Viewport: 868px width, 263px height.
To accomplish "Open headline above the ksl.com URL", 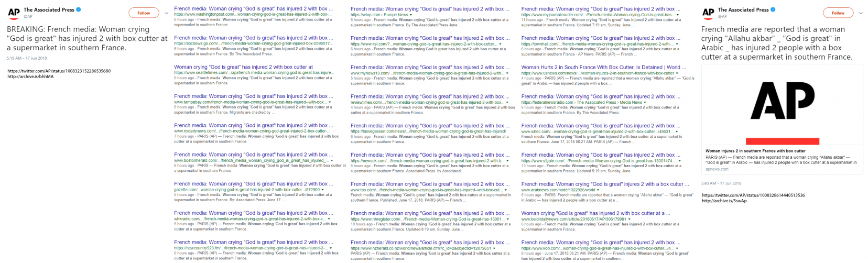I will (430, 38).
